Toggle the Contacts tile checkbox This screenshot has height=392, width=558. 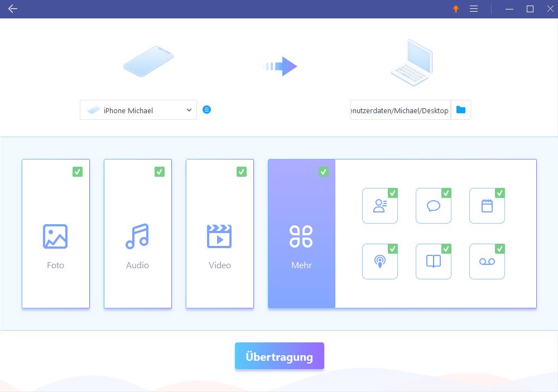pyautogui.click(x=393, y=193)
